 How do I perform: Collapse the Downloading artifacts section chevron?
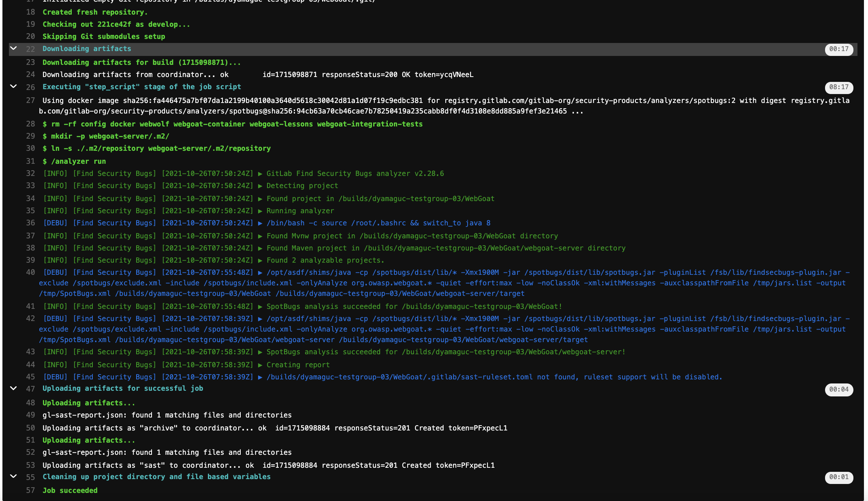click(13, 48)
